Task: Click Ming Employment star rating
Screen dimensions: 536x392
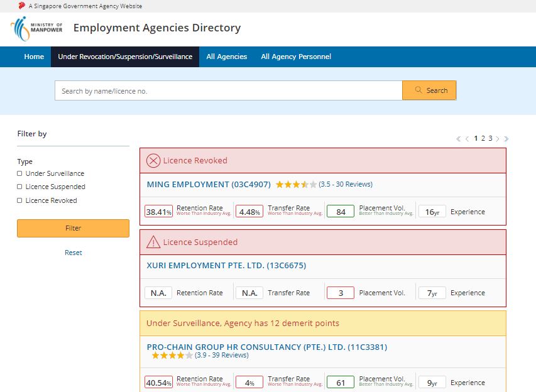Action: pyautogui.click(x=296, y=185)
